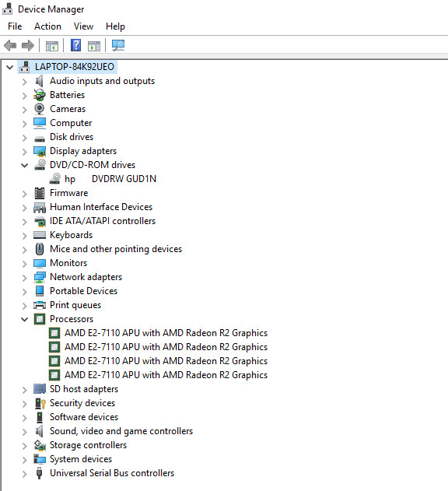Viewport: 448px width, 491px height.
Task: Click the Security devices key icon
Action: (40, 403)
